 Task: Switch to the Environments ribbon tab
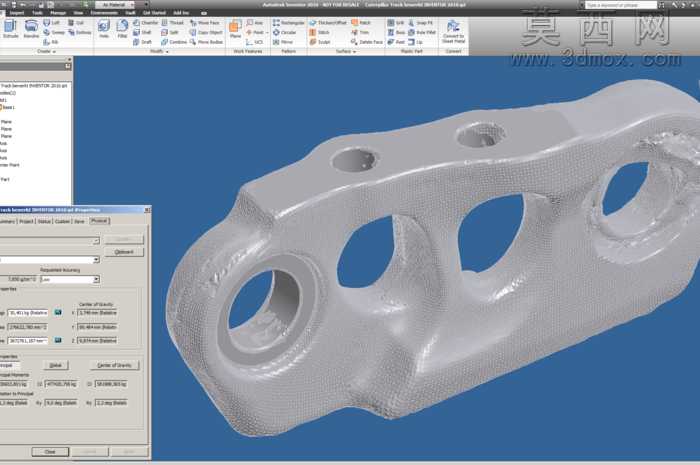pos(104,13)
